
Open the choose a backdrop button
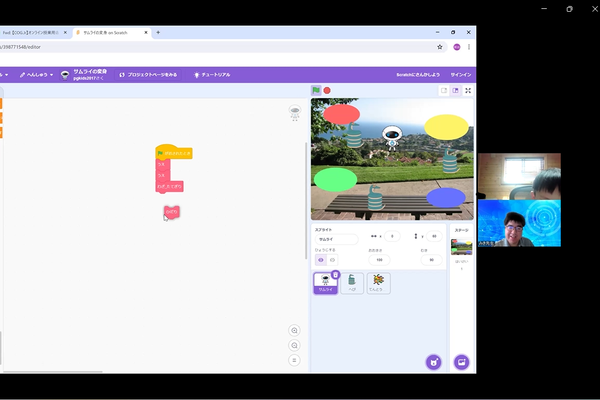click(x=461, y=362)
